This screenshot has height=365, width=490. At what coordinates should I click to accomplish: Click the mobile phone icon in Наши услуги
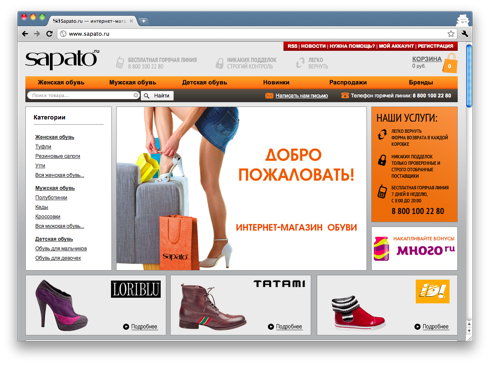click(x=382, y=191)
